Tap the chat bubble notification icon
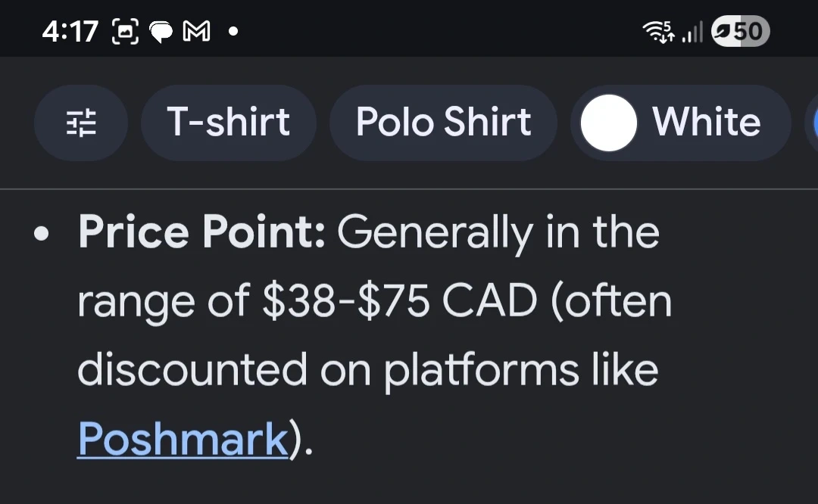The height and width of the screenshot is (504, 818). coord(161,32)
